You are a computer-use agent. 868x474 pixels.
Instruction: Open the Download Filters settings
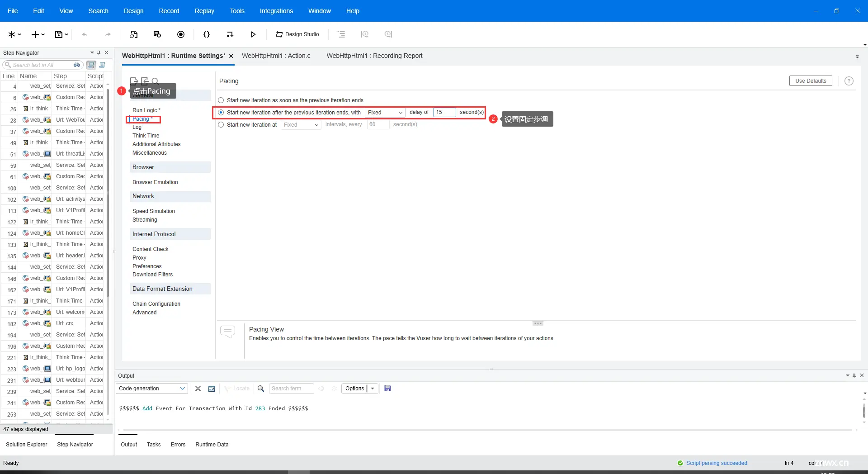pyautogui.click(x=152, y=275)
